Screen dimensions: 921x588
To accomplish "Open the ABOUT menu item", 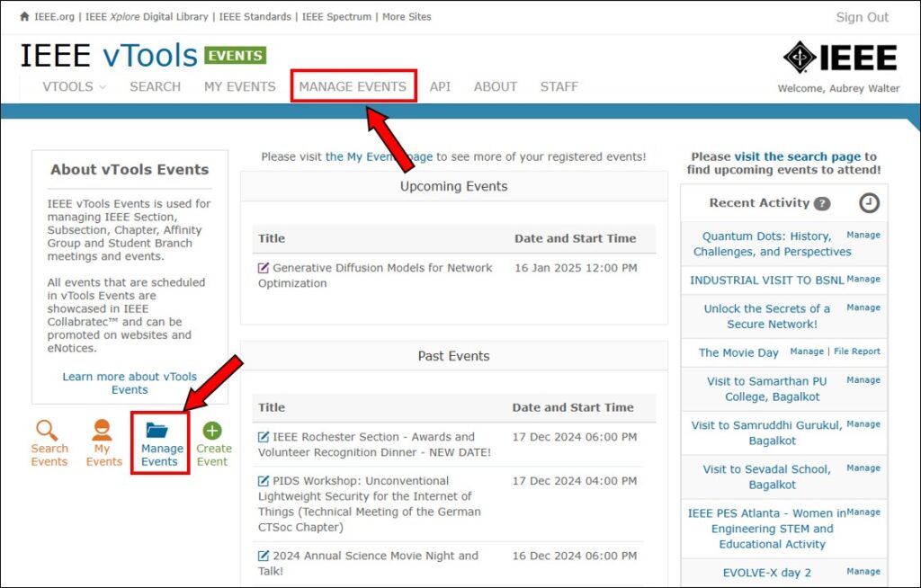I will click(x=496, y=87).
